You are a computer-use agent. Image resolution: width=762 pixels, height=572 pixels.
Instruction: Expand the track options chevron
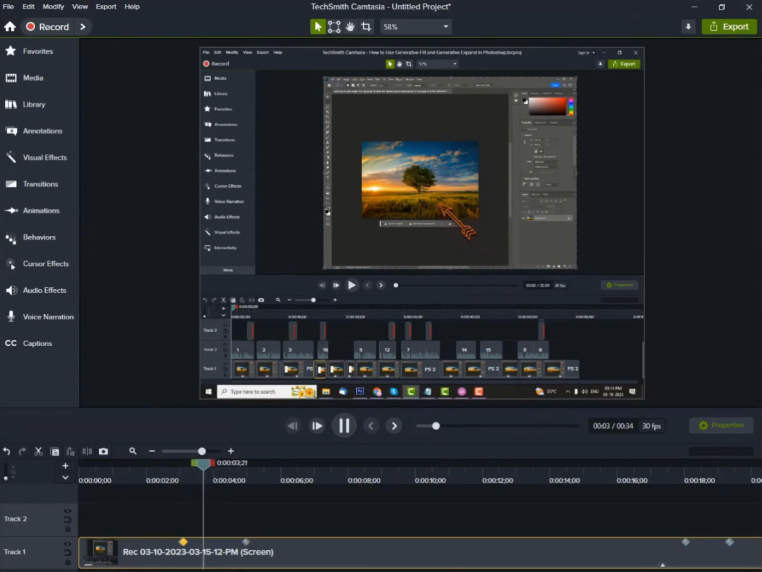66,478
